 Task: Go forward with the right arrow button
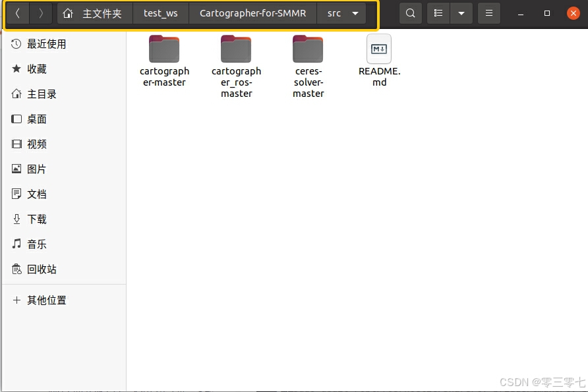pyautogui.click(x=41, y=13)
